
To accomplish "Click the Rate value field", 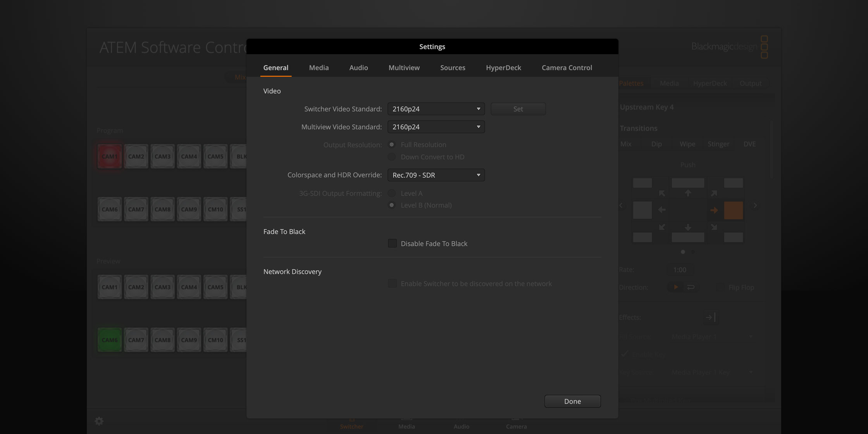I will pyautogui.click(x=679, y=269).
